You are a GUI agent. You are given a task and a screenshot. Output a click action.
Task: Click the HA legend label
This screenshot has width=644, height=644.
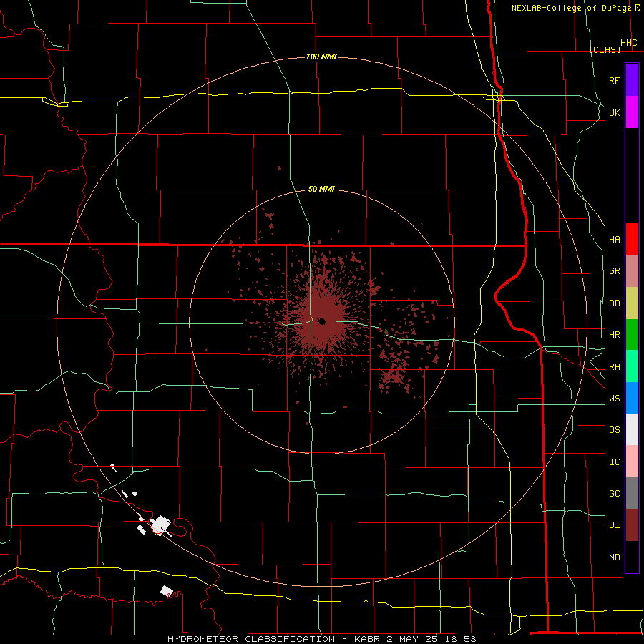(614, 239)
